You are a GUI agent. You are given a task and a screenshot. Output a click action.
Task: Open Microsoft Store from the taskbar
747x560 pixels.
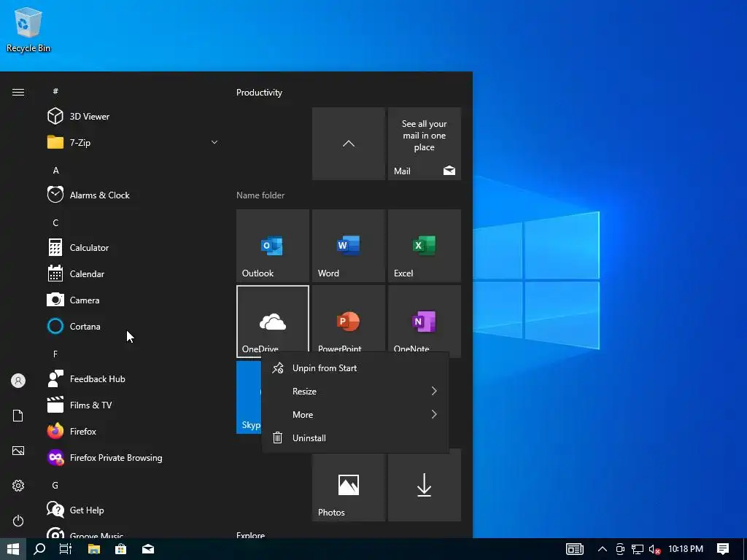pyautogui.click(x=121, y=549)
